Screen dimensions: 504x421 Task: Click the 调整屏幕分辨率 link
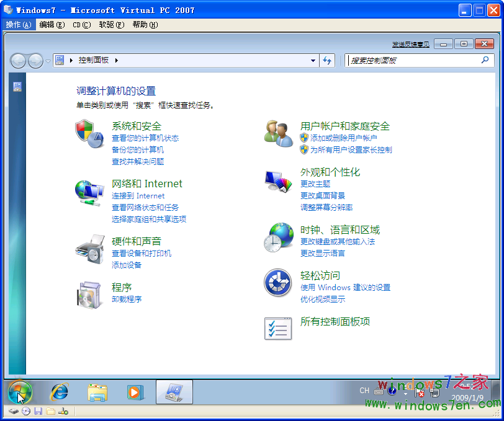326,208
